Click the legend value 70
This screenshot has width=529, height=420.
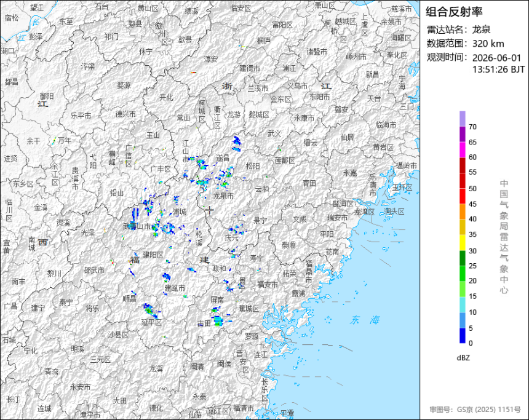click(472, 127)
